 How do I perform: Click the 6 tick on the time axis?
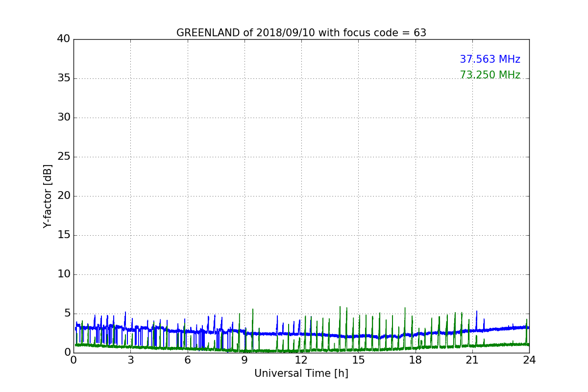[x=187, y=360]
